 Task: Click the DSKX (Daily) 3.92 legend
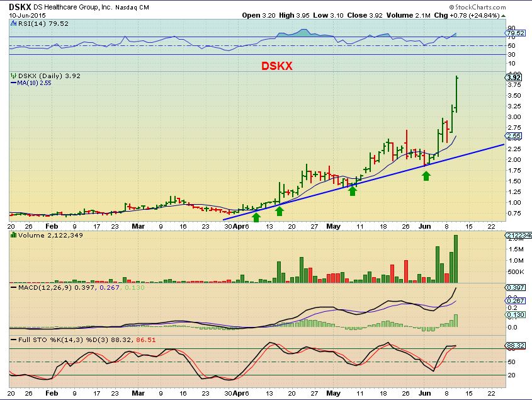(x=49, y=76)
